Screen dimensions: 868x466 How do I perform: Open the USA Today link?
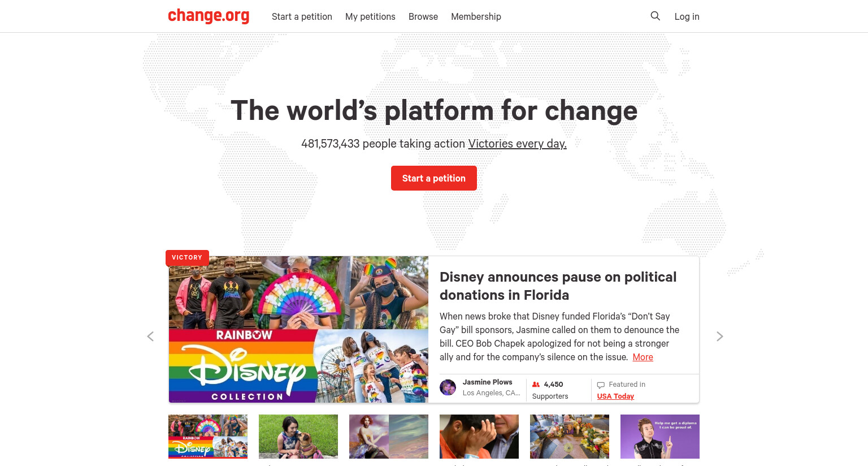pyautogui.click(x=615, y=396)
